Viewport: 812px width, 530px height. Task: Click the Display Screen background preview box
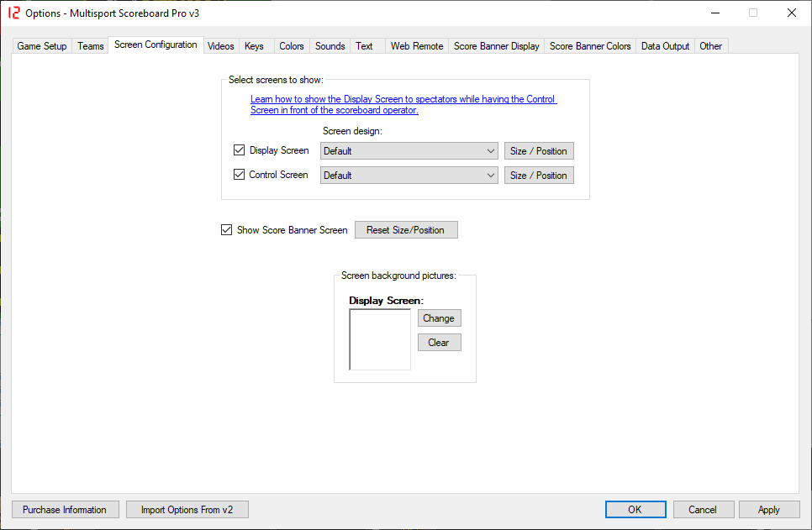coord(380,339)
